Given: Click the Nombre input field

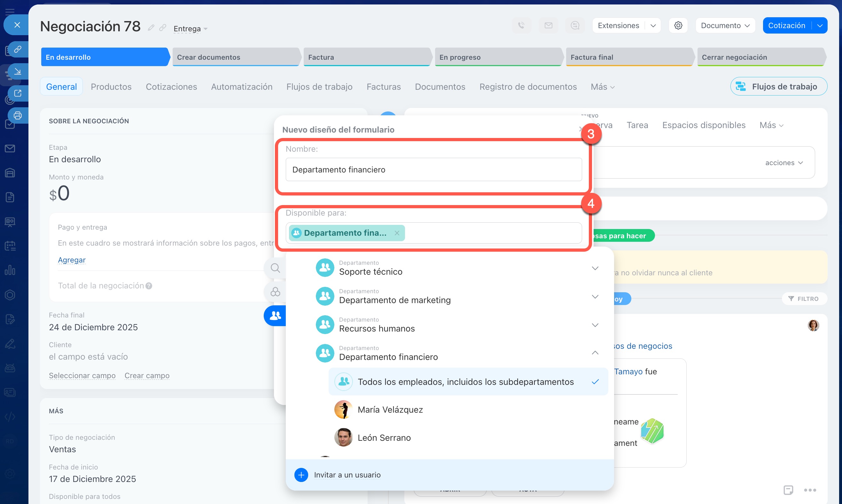Looking at the screenshot, I should point(433,170).
